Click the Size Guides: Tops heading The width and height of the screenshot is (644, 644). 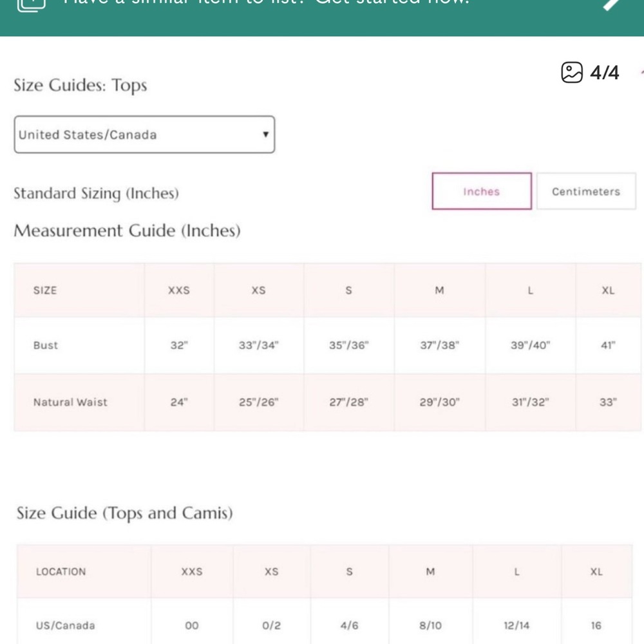click(x=80, y=86)
